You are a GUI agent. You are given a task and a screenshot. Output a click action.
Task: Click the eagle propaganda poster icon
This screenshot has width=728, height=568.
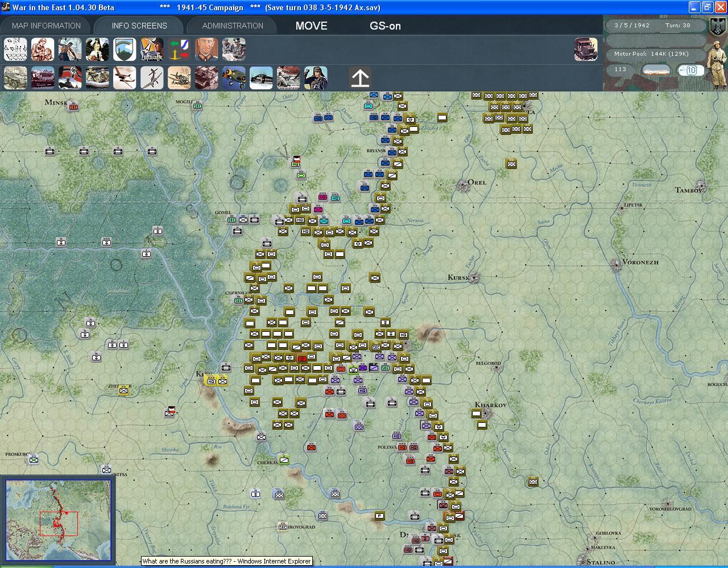tap(97, 50)
